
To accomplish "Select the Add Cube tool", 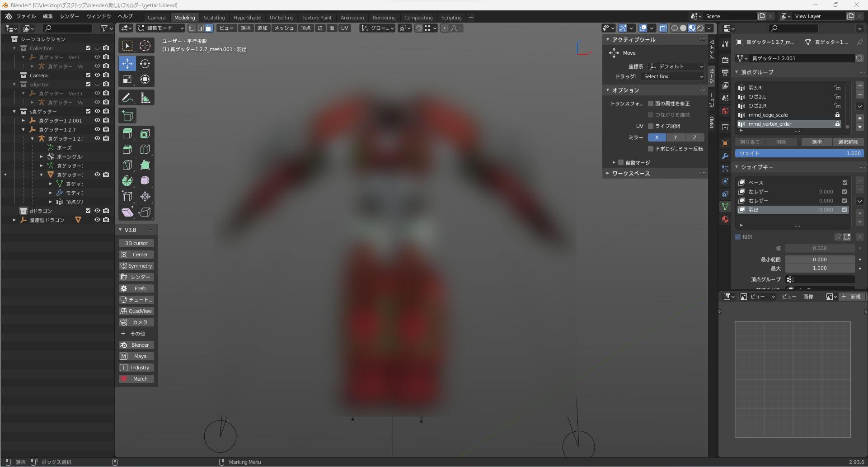I will coord(127,116).
